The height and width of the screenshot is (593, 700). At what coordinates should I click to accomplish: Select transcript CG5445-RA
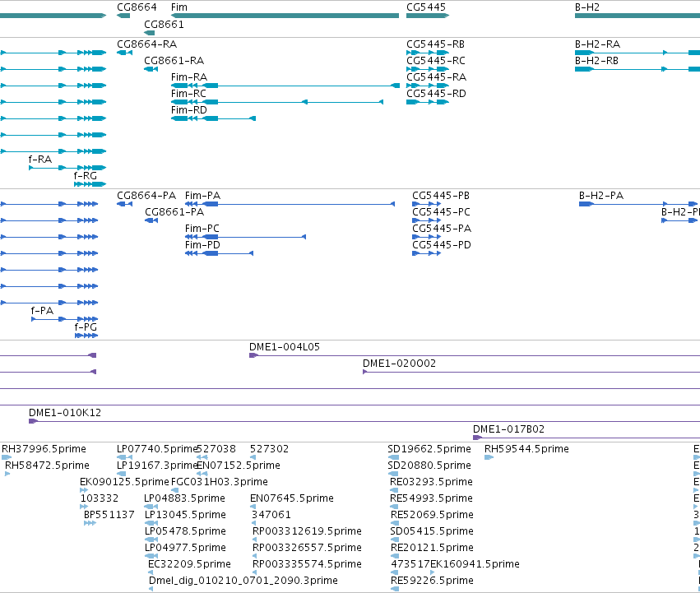(x=436, y=77)
